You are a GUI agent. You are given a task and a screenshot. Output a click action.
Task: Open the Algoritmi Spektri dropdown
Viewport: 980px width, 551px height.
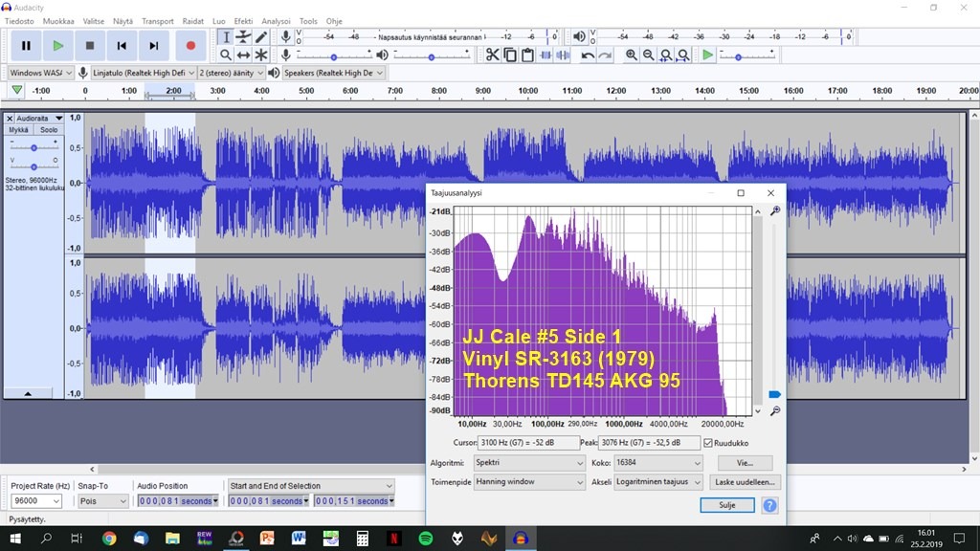pyautogui.click(x=528, y=463)
